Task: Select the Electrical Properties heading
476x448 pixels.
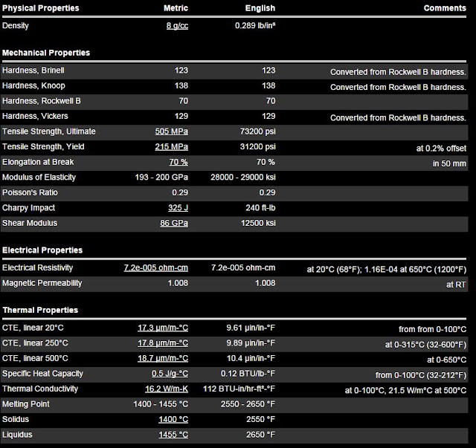Action: [x=42, y=250]
